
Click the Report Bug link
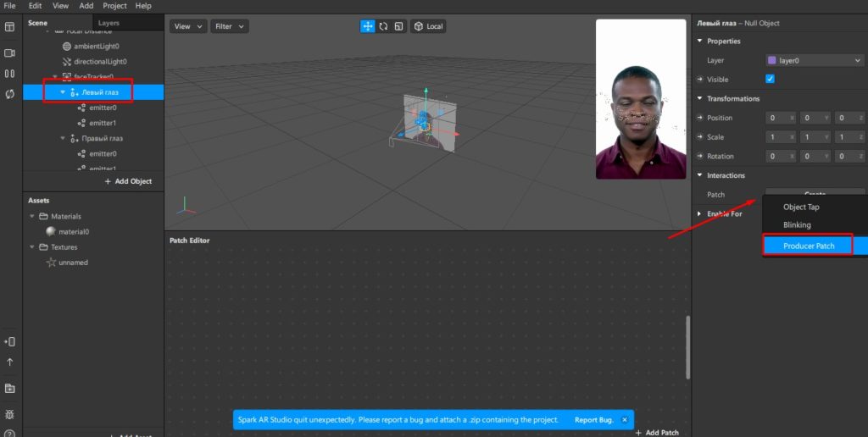(x=593, y=420)
